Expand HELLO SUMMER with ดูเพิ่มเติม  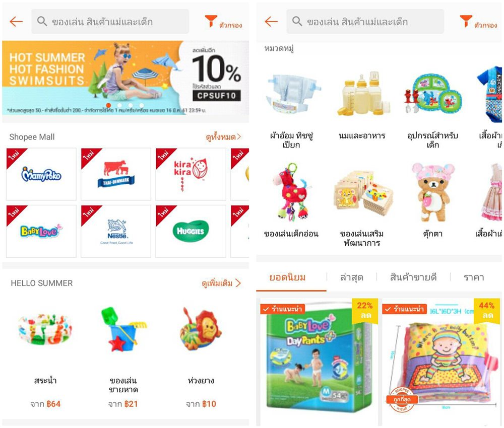[x=221, y=283]
